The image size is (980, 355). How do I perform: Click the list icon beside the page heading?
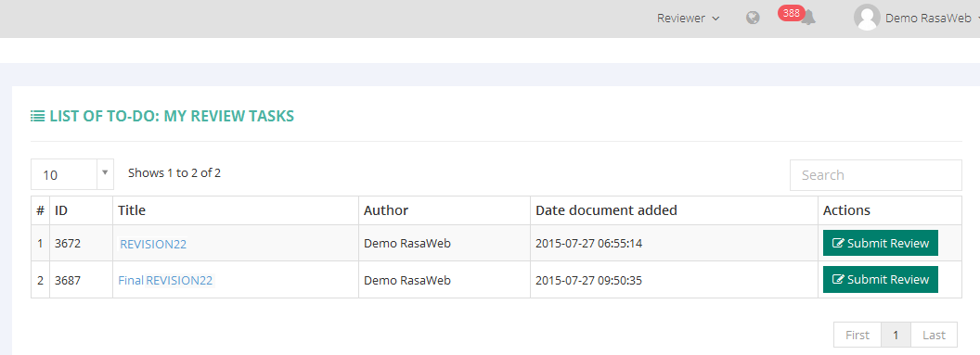(x=37, y=116)
